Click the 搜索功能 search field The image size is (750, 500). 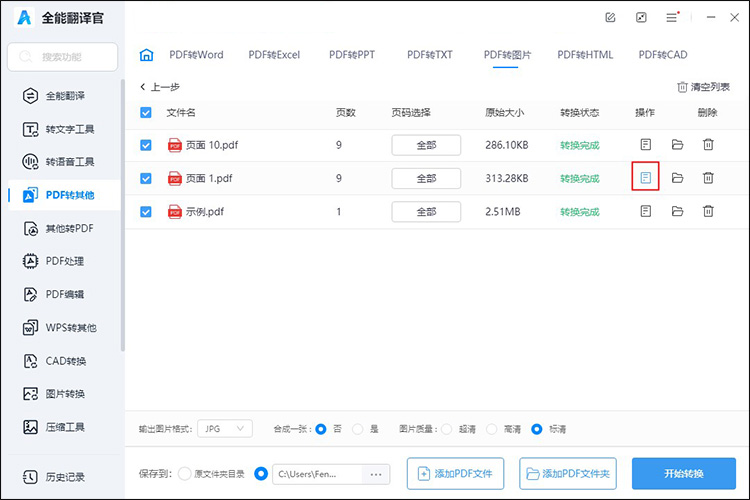(x=63, y=57)
